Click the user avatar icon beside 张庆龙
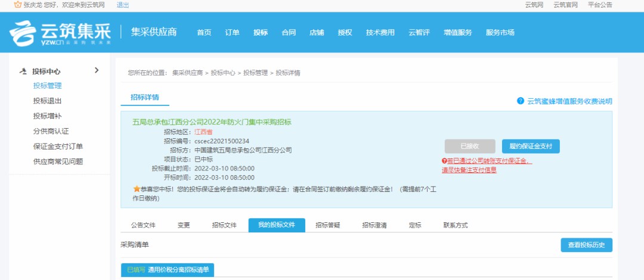The image size is (644, 280). coord(17,5)
